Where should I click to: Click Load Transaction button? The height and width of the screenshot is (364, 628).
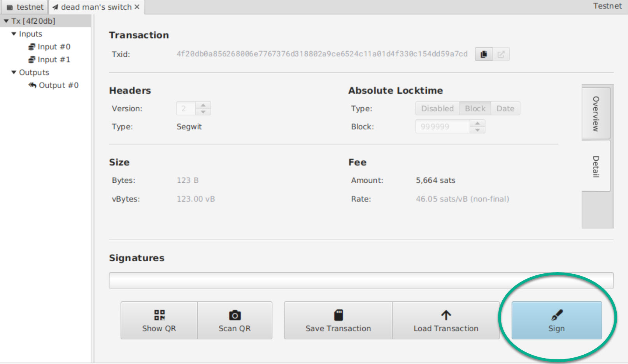pyautogui.click(x=446, y=320)
